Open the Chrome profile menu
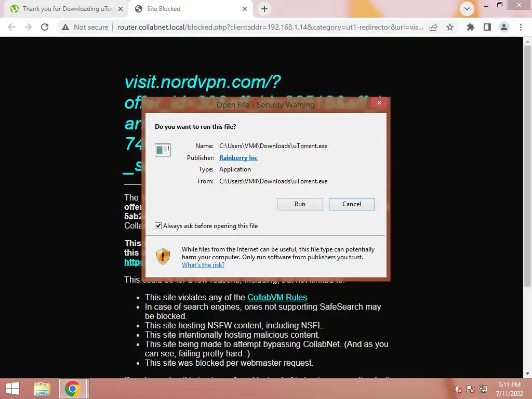Image resolution: width=532 pixels, height=399 pixels. click(504, 27)
